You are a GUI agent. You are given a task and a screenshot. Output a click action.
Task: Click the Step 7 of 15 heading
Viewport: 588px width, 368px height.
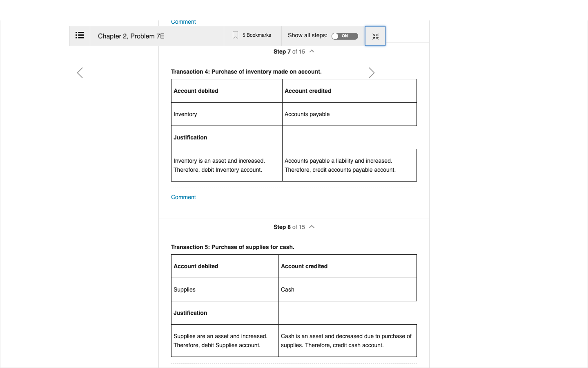click(289, 52)
